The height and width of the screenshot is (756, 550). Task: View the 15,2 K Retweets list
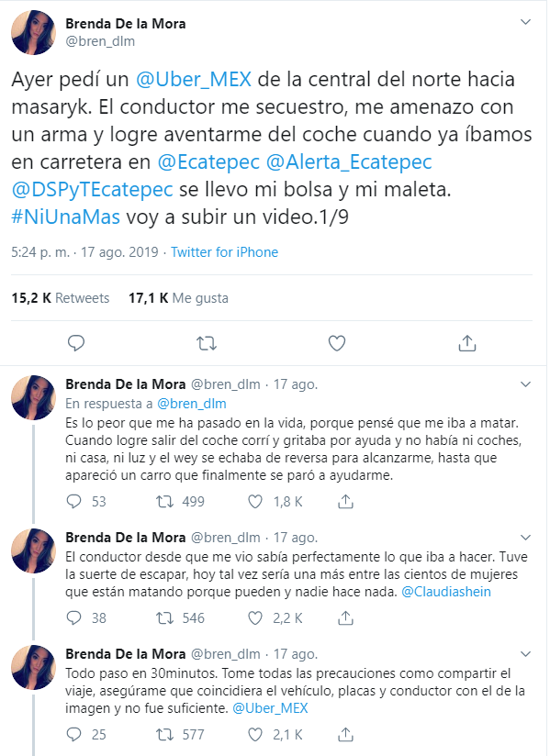tap(61, 298)
